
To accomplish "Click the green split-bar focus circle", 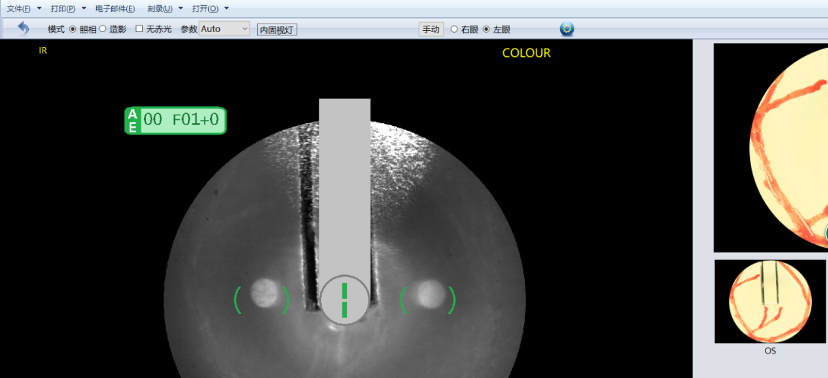I will tap(344, 300).
